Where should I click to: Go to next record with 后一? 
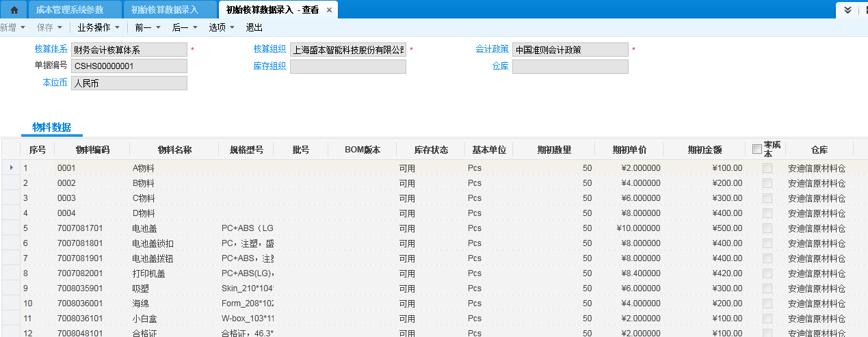coord(180,27)
